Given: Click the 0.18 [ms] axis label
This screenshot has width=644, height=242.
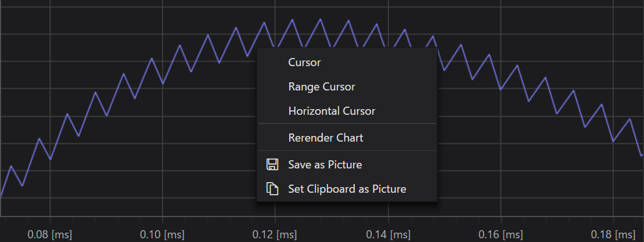Looking at the screenshot, I should tap(613, 235).
